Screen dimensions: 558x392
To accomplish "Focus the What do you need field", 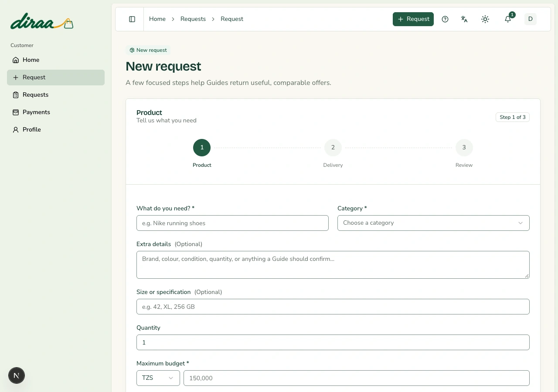I will click(x=232, y=223).
